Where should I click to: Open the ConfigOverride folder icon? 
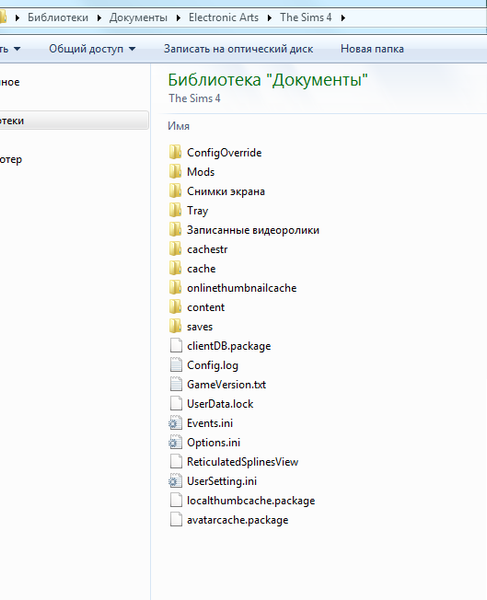175,152
